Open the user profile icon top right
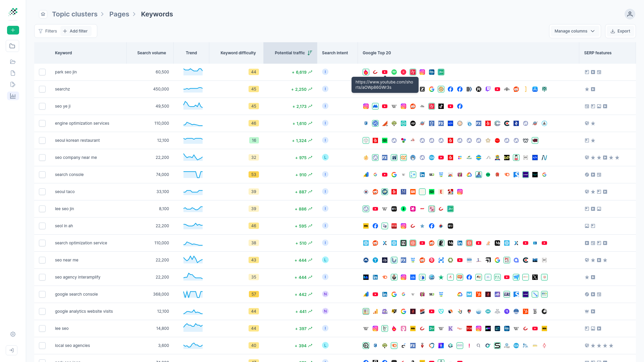 coord(630,14)
